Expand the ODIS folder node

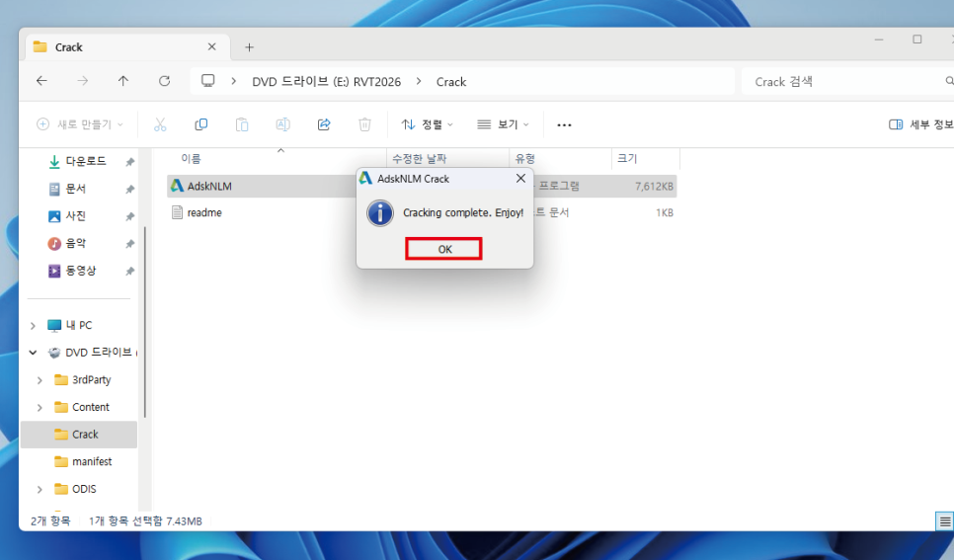tap(40, 490)
